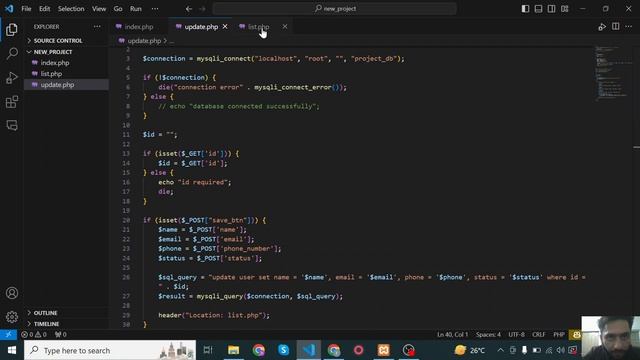Toggle the secondary side bar layout icon
Image resolution: width=640 pixels, height=360 pixels.
(x=551, y=9)
